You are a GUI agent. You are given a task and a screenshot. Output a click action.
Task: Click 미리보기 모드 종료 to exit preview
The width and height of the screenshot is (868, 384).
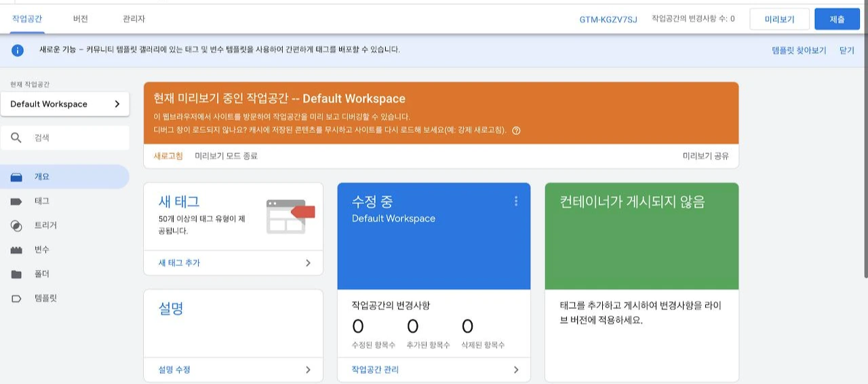tap(226, 156)
